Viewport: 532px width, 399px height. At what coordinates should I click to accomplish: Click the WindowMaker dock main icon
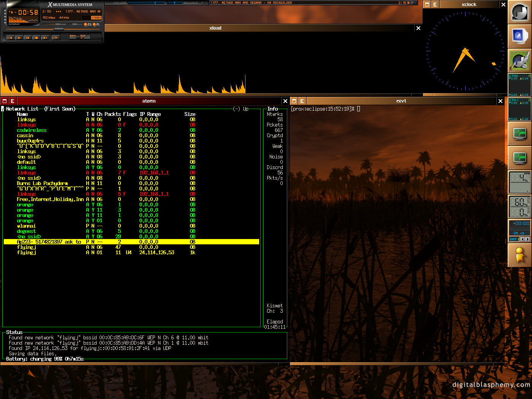tap(520, 12)
